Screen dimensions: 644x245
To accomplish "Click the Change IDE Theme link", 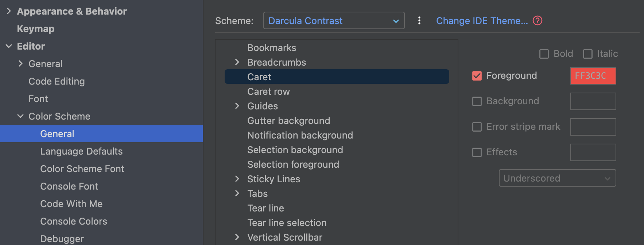I will click(x=482, y=21).
